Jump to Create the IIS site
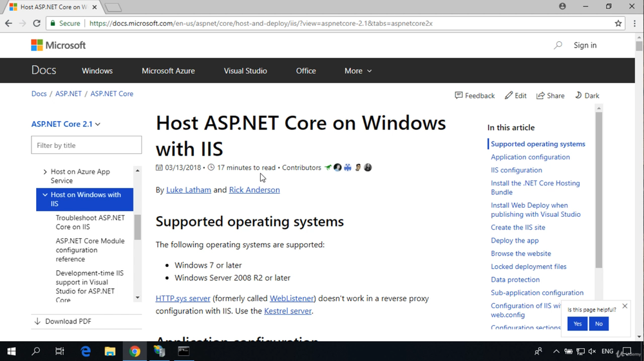 click(x=518, y=227)
